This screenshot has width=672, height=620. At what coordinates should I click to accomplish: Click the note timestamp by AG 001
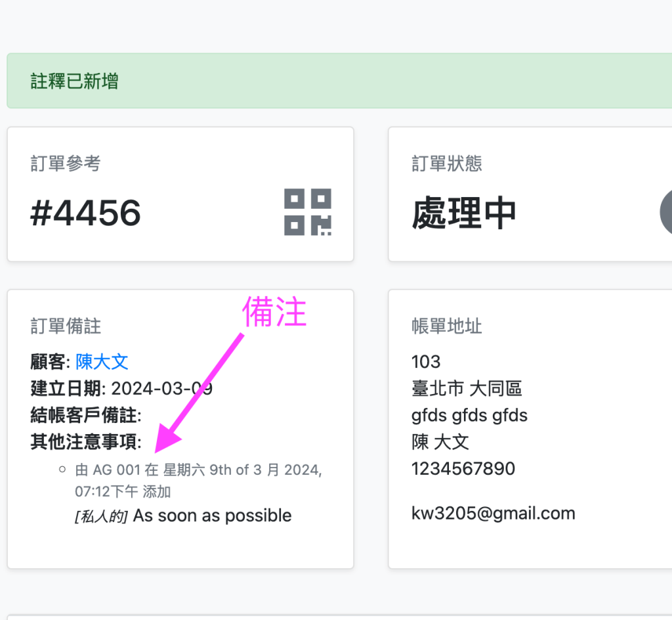point(197,480)
